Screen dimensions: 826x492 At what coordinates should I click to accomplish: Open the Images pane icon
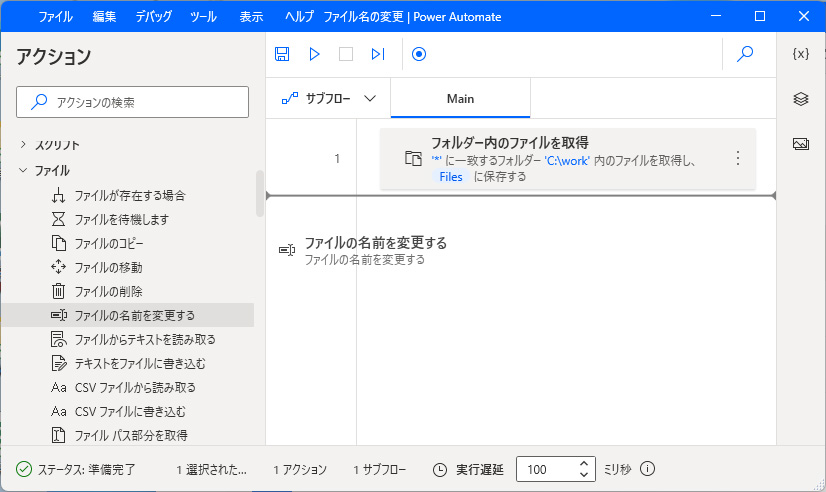[x=801, y=143]
